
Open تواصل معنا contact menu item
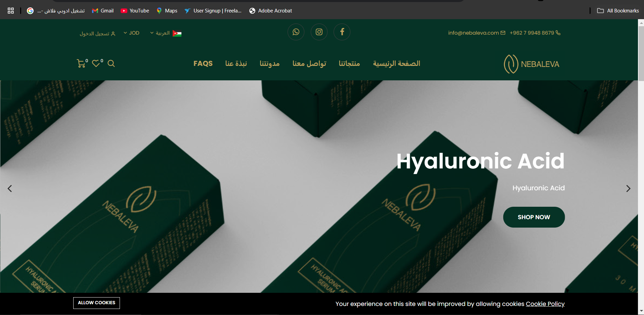coord(309,64)
